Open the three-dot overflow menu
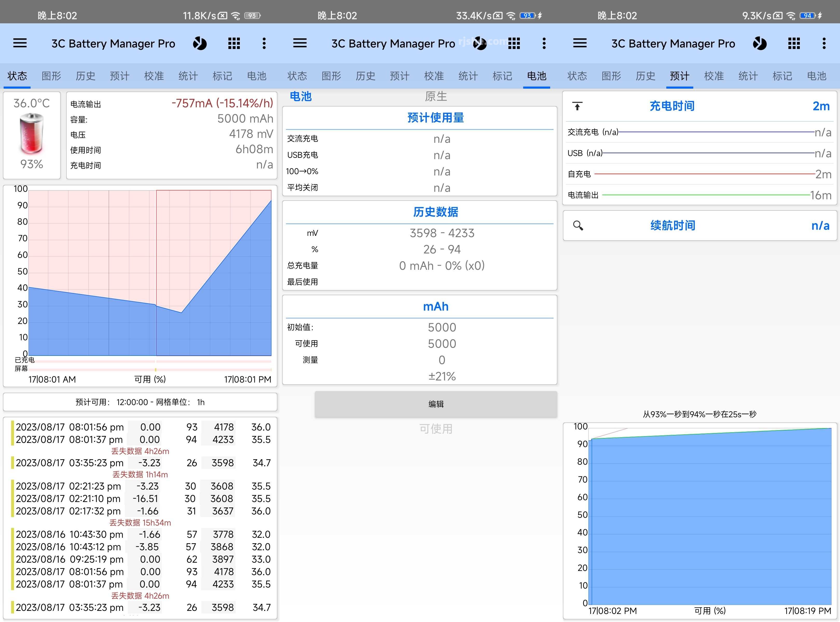The image size is (840, 622). pos(264,43)
